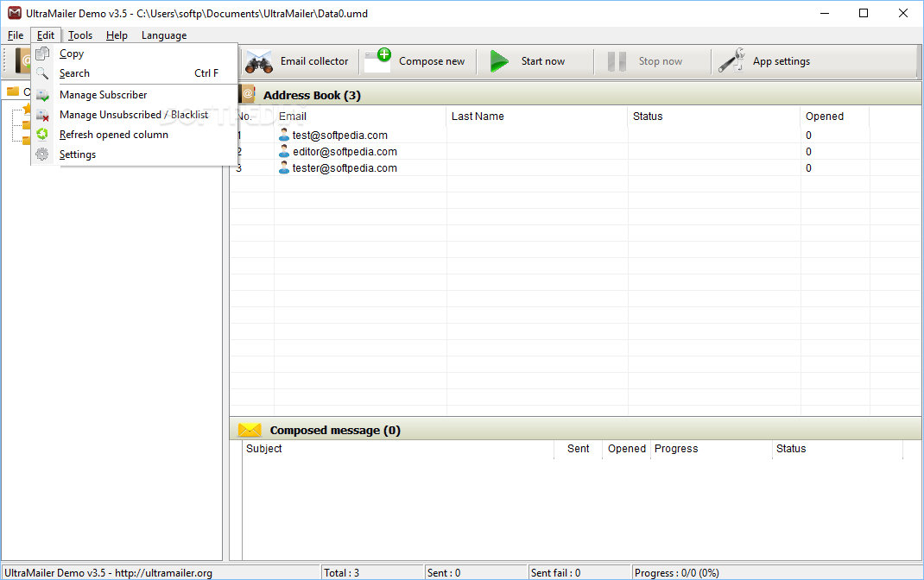The width and height of the screenshot is (924, 580).
Task: Click the Compose new plus icon
Action: [x=377, y=60]
